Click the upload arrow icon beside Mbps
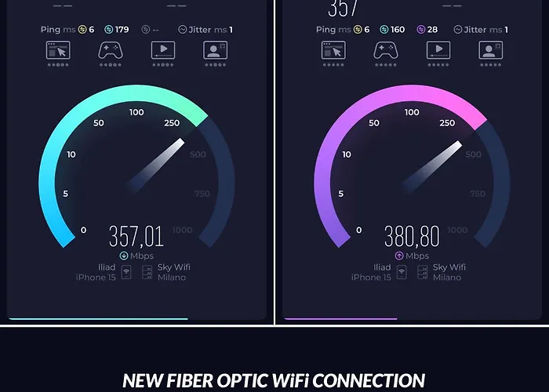Image resolution: width=549 pixels, height=392 pixels. pyautogui.click(x=399, y=256)
